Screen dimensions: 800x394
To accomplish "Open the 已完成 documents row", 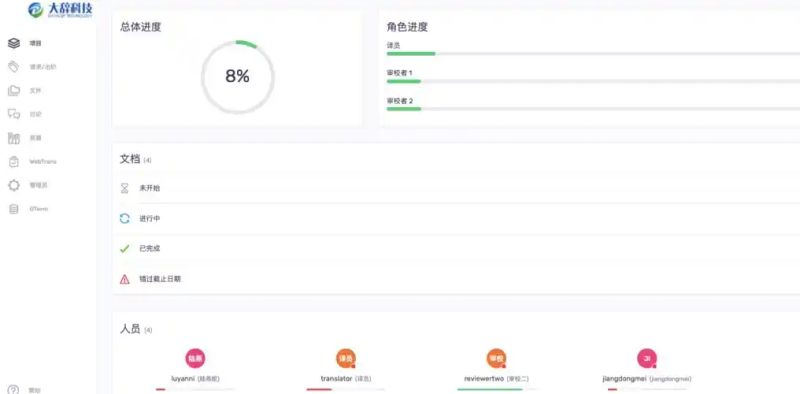I will [456, 249].
